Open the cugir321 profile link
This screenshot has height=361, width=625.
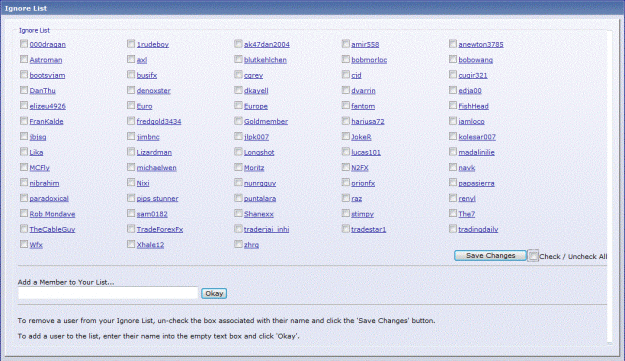click(472, 76)
